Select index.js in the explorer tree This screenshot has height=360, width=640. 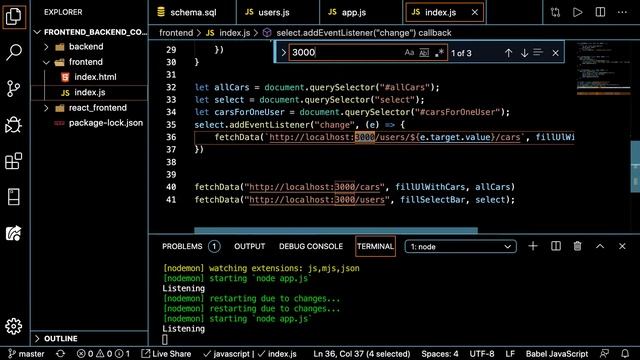coord(90,93)
